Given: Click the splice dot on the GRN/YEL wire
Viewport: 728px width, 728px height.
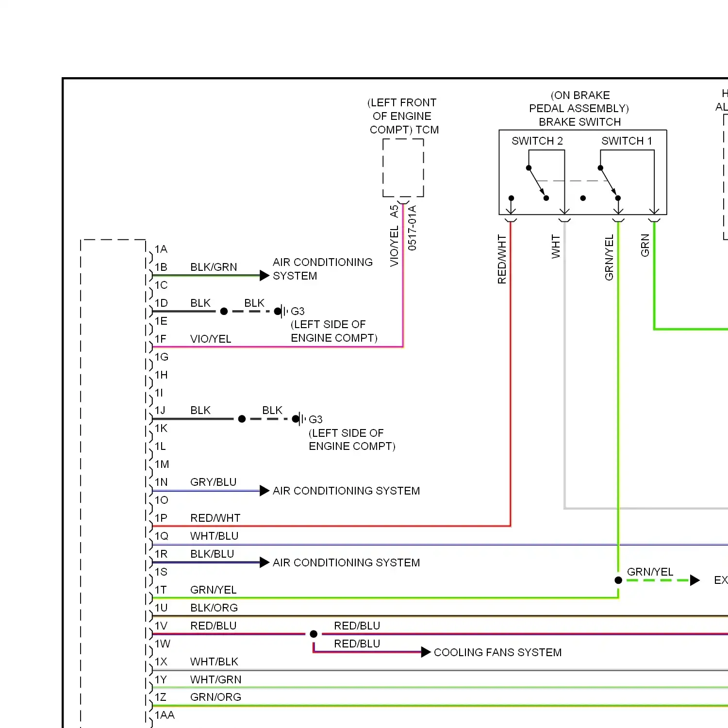Looking at the screenshot, I should click(x=618, y=580).
